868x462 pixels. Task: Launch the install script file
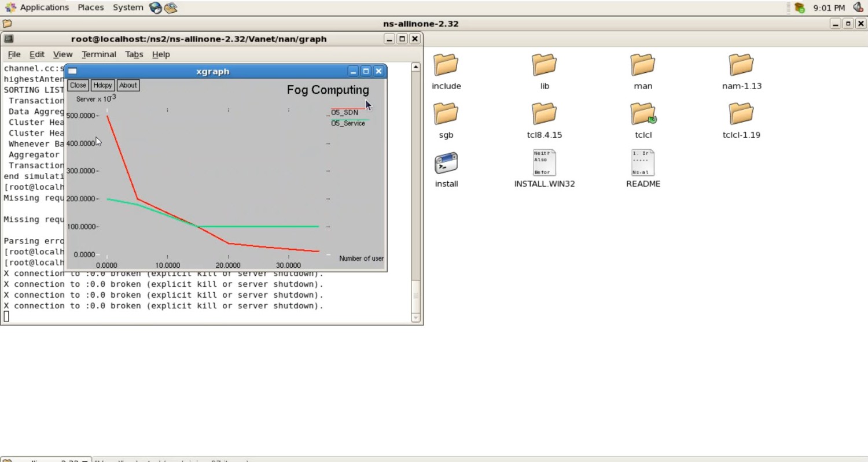coord(446,164)
